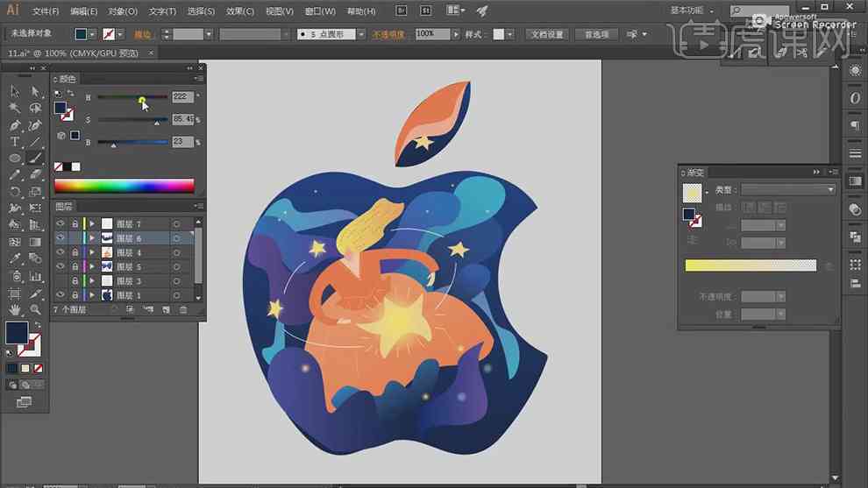The height and width of the screenshot is (488, 868).
Task: Open 编辑(E) menu
Action: coord(84,11)
